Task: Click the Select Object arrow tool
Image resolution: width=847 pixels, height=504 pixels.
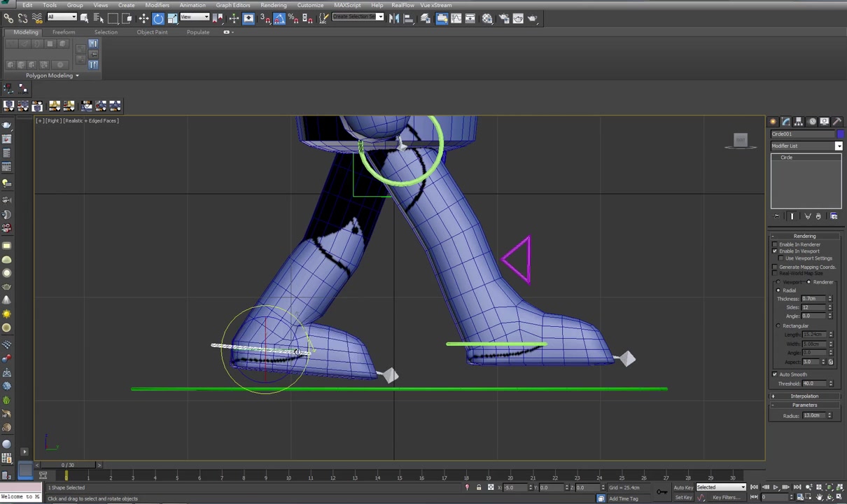Action: point(85,18)
